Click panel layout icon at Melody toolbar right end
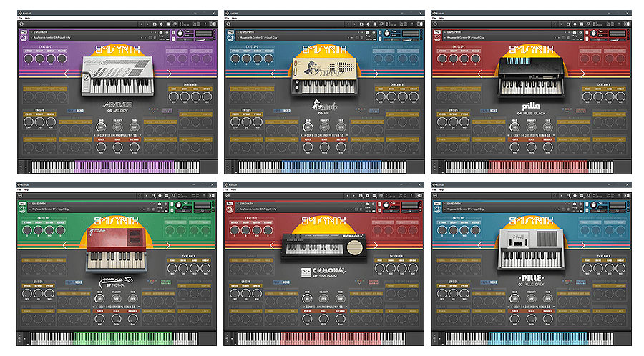This screenshot has width=644, height=356. click(213, 24)
